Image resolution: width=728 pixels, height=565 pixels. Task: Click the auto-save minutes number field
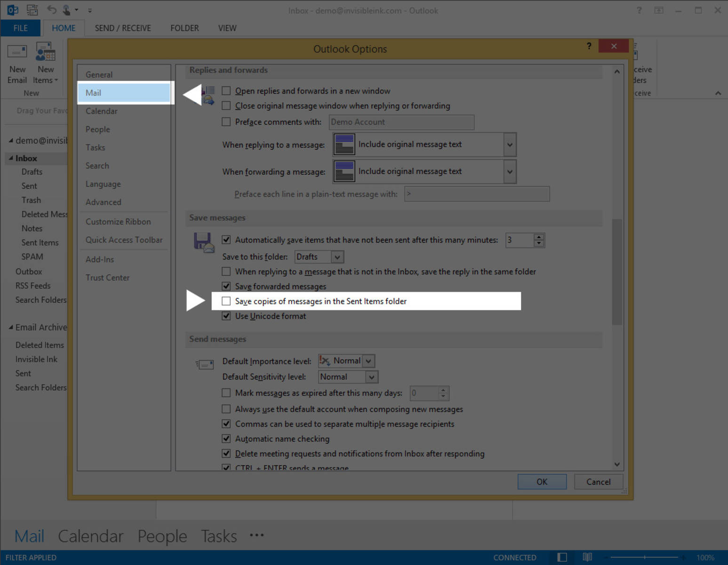[520, 240]
